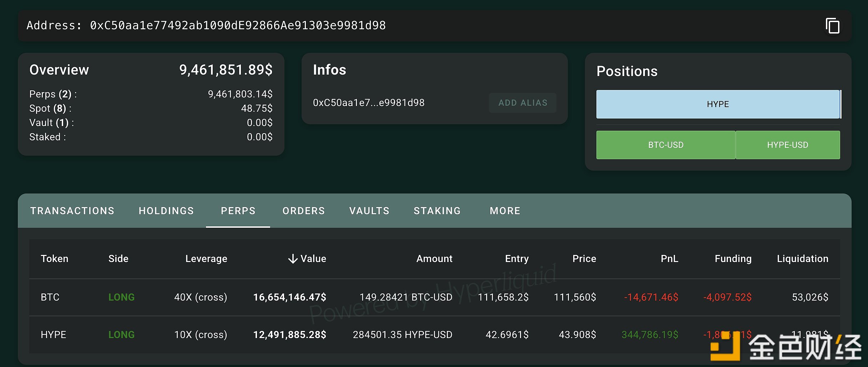Select the PERPS tab
868x367 pixels.
tap(238, 211)
